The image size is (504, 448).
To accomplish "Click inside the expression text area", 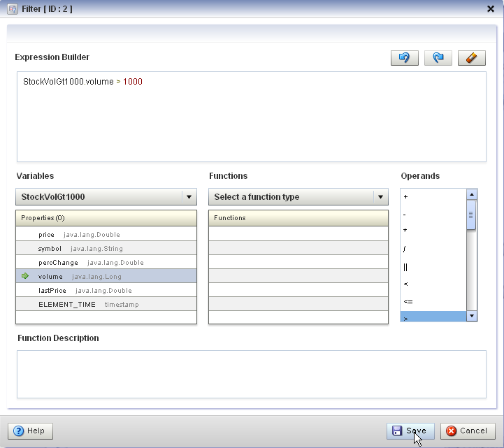I will (252, 117).
